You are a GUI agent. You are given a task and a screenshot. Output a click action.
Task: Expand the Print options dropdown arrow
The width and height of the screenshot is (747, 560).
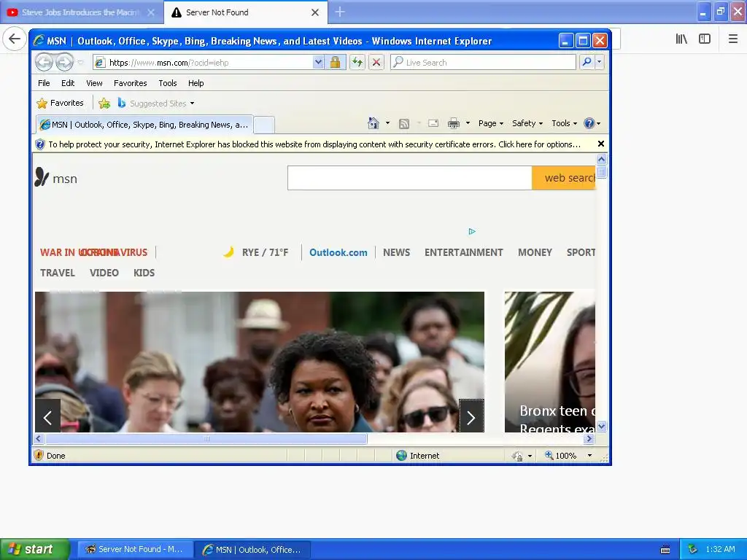tap(468, 123)
